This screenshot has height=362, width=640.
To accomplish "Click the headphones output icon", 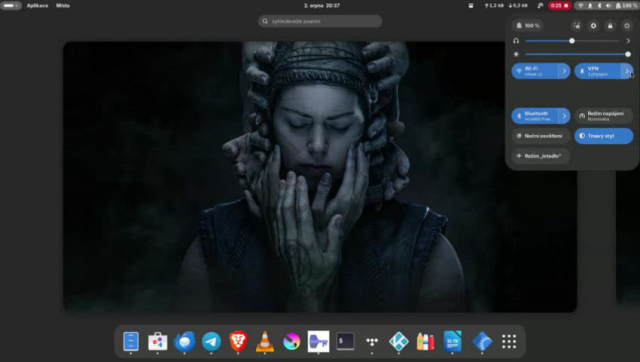I will (516, 41).
